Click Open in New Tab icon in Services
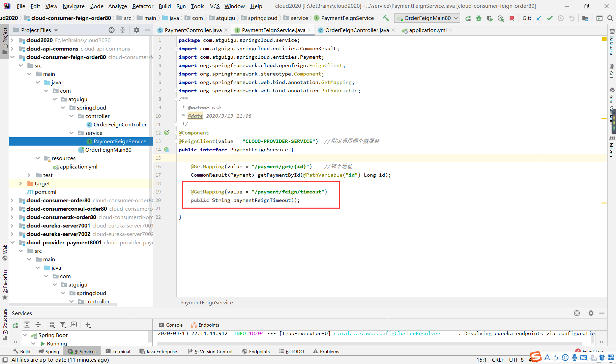Viewport: 616px width, 364px height. 74,325
